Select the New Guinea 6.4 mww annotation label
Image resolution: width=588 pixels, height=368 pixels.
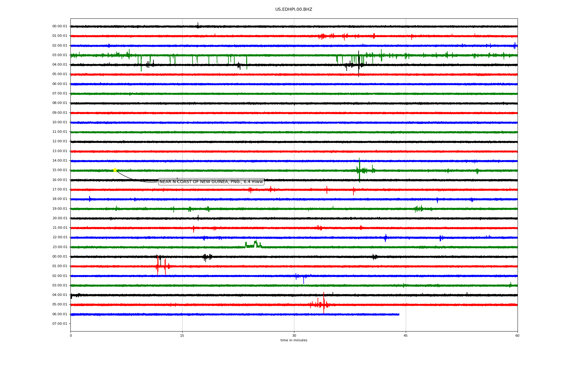(x=211, y=182)
